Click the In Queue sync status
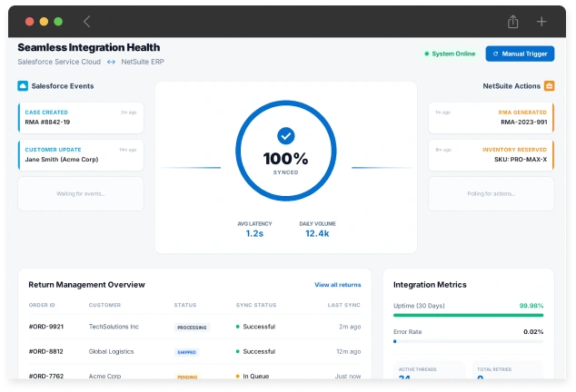This screenshot has width=576, height=392. tap(253, 377)
